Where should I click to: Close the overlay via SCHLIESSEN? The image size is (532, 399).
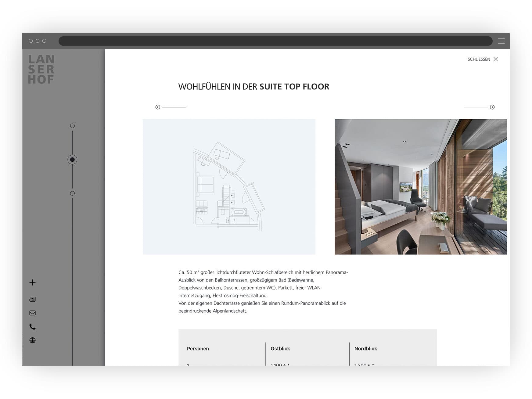(483, 59)
